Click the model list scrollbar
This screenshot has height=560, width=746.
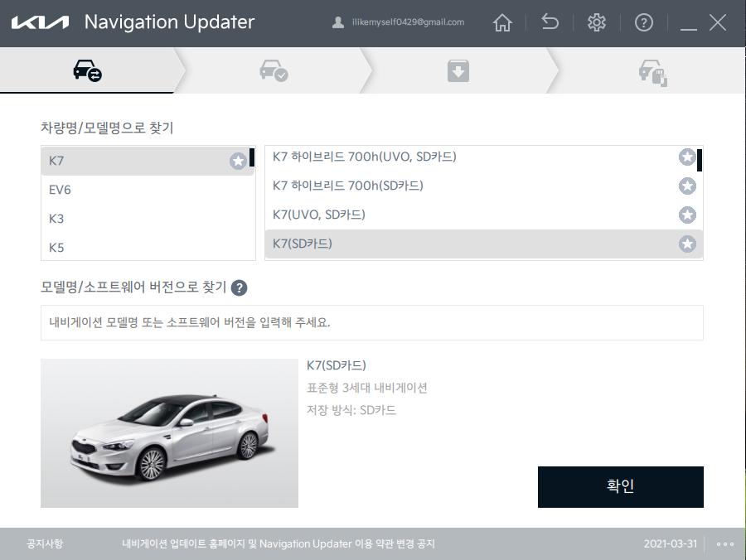coord(700,161)
